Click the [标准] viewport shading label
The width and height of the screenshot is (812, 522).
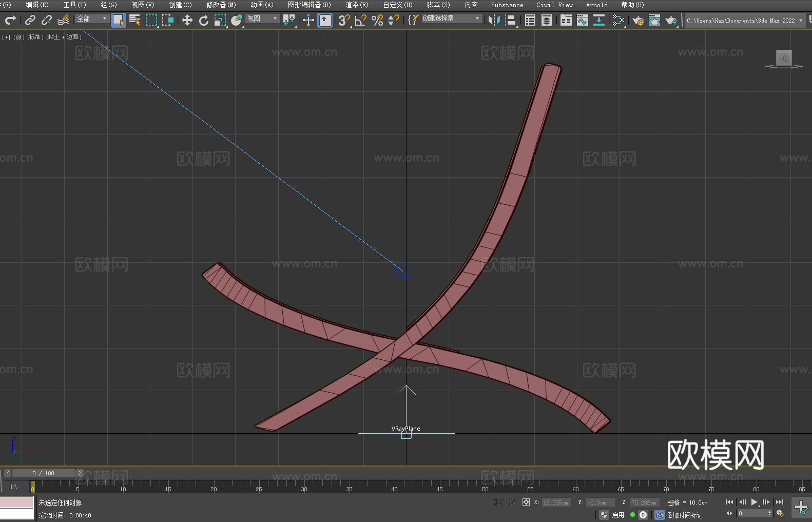pos(35,37)
